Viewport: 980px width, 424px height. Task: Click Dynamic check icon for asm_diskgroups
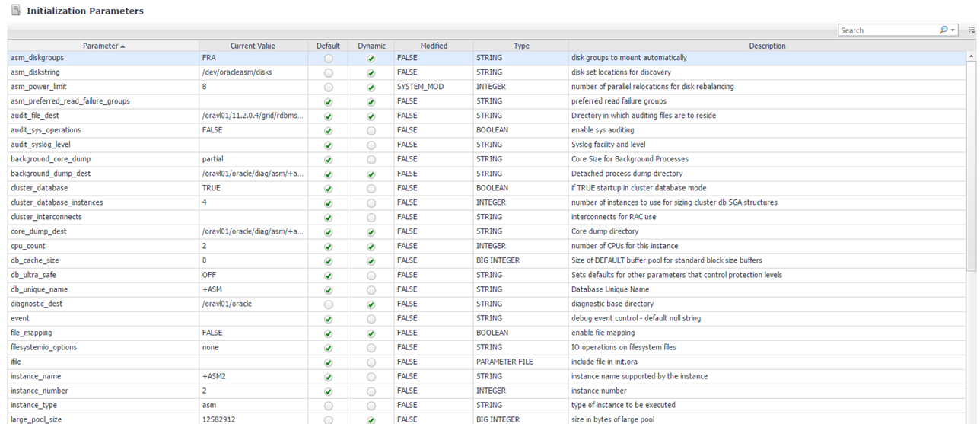[371, 58]
